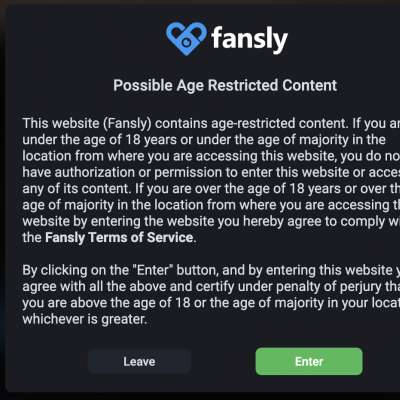
Task: Click the line starting "website by entering the website"
Action: point(211,222)
